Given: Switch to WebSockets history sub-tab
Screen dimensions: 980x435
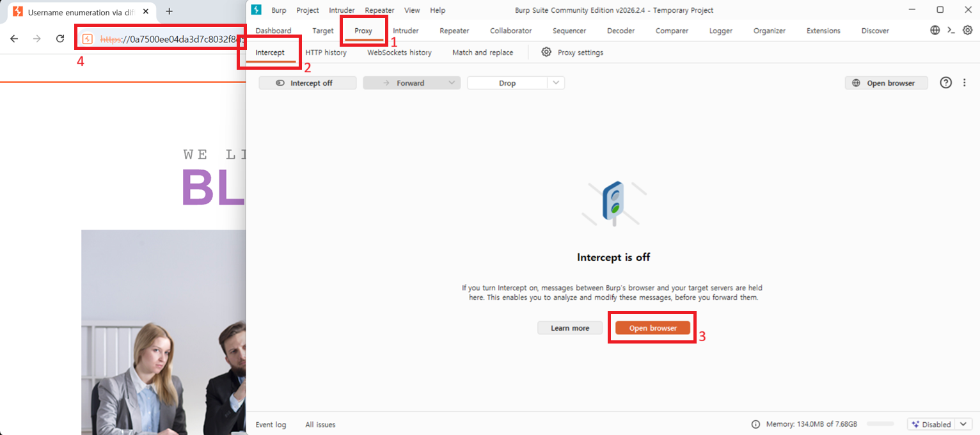Looking at the screenshot, I should coord(399,52).
